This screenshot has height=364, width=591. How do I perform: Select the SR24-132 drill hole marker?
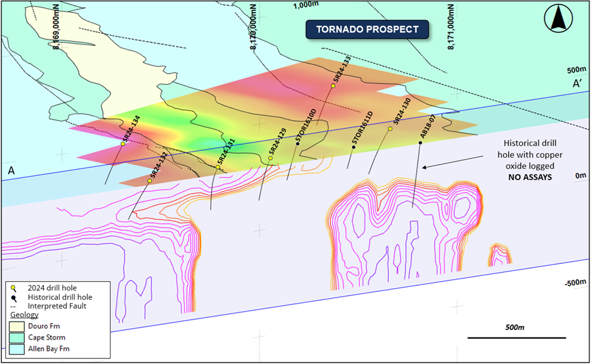tap(150, 181)
